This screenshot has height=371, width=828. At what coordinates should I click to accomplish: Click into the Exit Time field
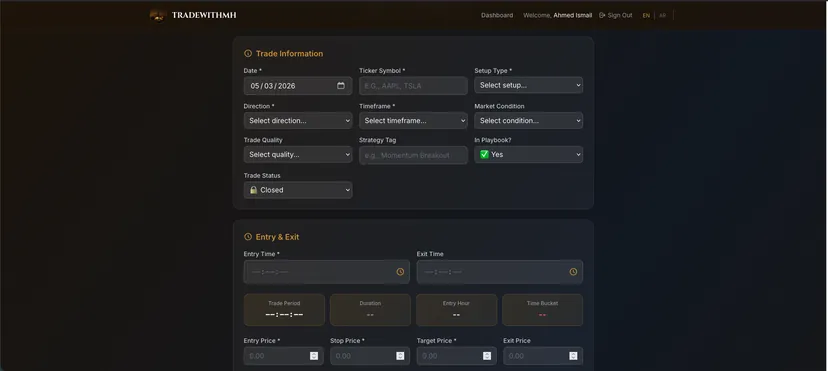coord(500,272)
